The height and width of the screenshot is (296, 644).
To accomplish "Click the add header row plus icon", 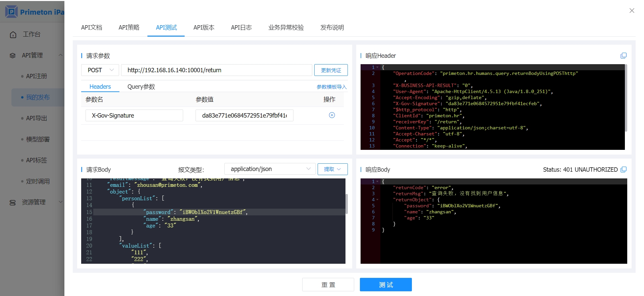I will click(332, 115).
